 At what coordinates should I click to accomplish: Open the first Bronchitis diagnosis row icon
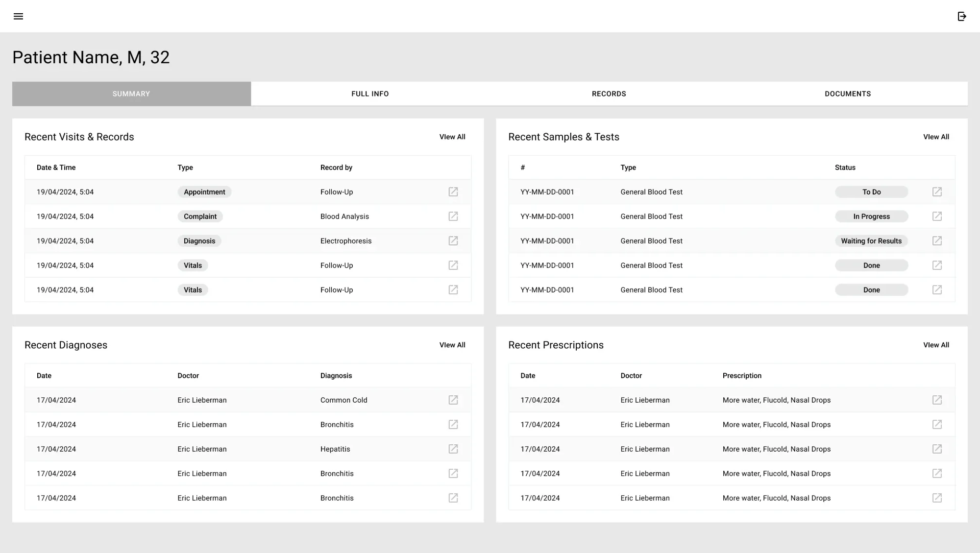(453, 424)
